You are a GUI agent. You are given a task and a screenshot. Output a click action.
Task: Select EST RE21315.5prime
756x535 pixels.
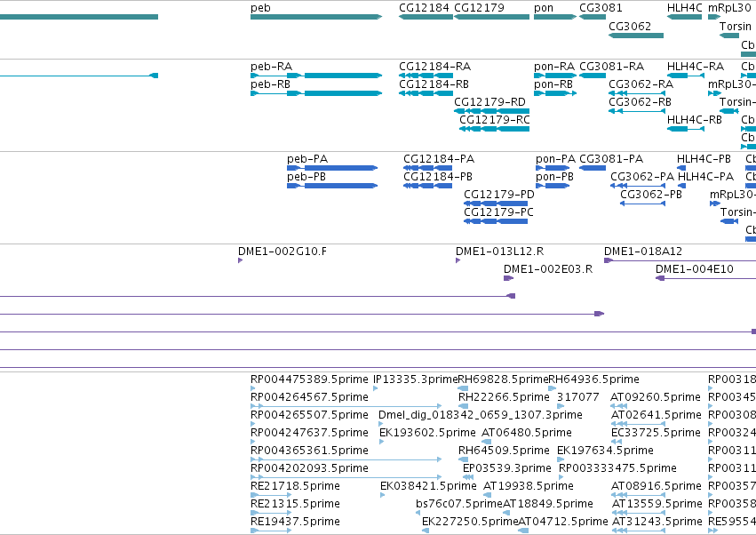click(x=271, y=513)
